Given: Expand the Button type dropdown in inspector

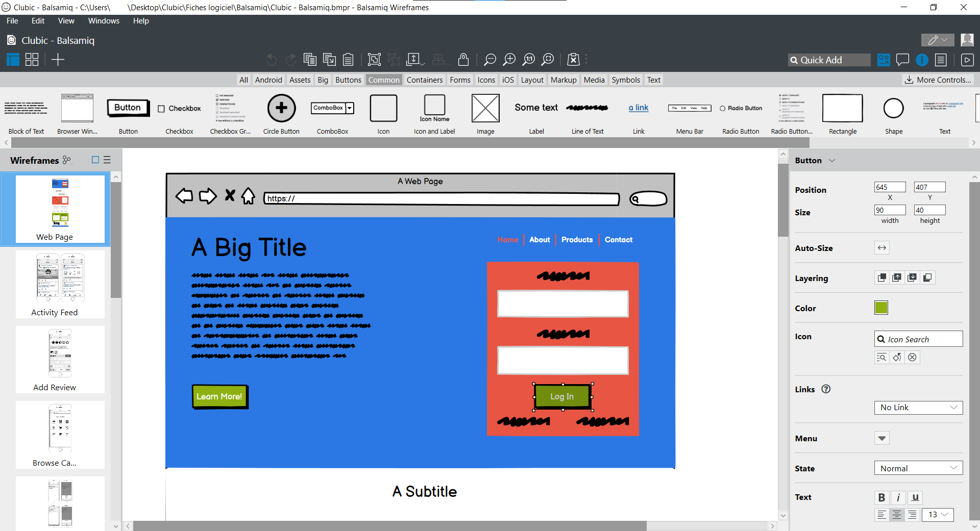Looking at the screenshot, I should tap(832, 160).
